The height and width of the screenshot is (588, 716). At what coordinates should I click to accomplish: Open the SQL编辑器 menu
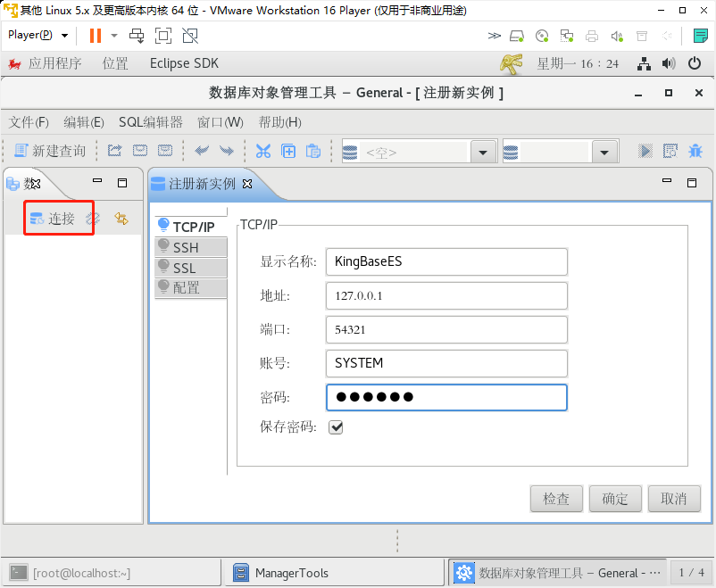coord(151,122)
